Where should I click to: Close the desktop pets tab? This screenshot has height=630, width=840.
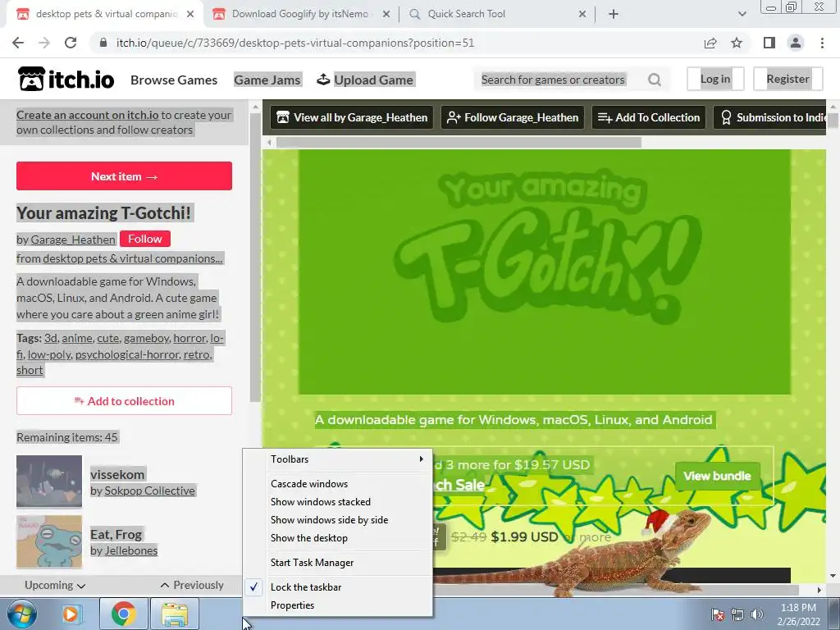click(x=190, y=15)
